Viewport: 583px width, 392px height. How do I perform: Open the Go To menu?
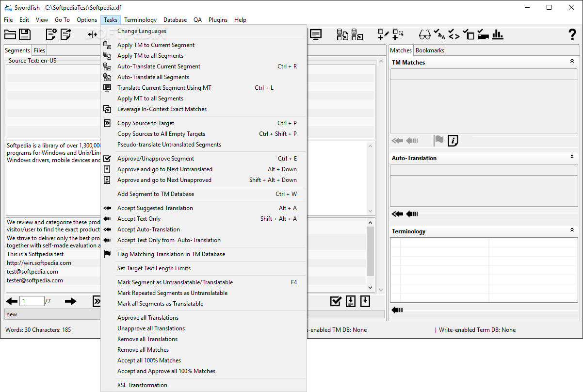point(62,20)
